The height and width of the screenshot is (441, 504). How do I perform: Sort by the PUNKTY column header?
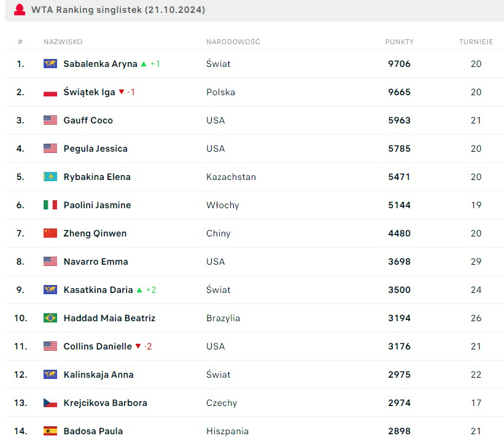coord(399,42)
